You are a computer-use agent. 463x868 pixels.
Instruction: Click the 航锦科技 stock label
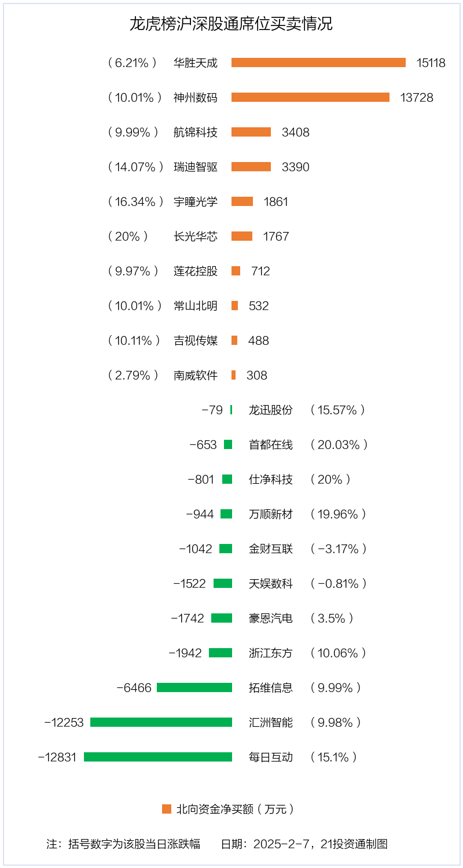[x=196, y=132]
